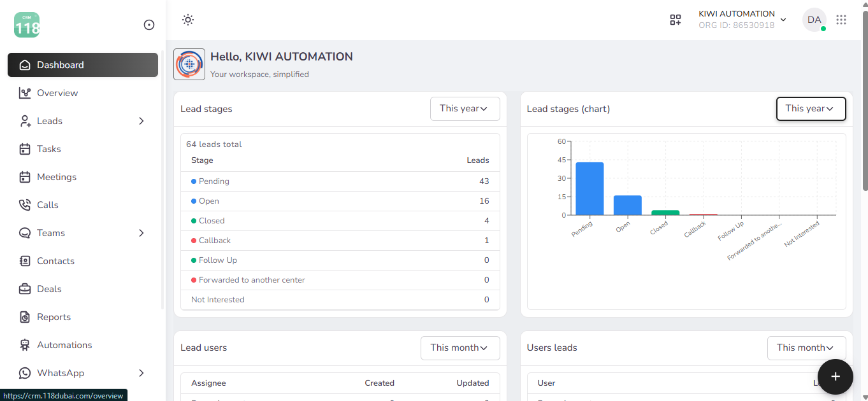
Task: Click the Pending bar in chart
Action: coord(590,188)
